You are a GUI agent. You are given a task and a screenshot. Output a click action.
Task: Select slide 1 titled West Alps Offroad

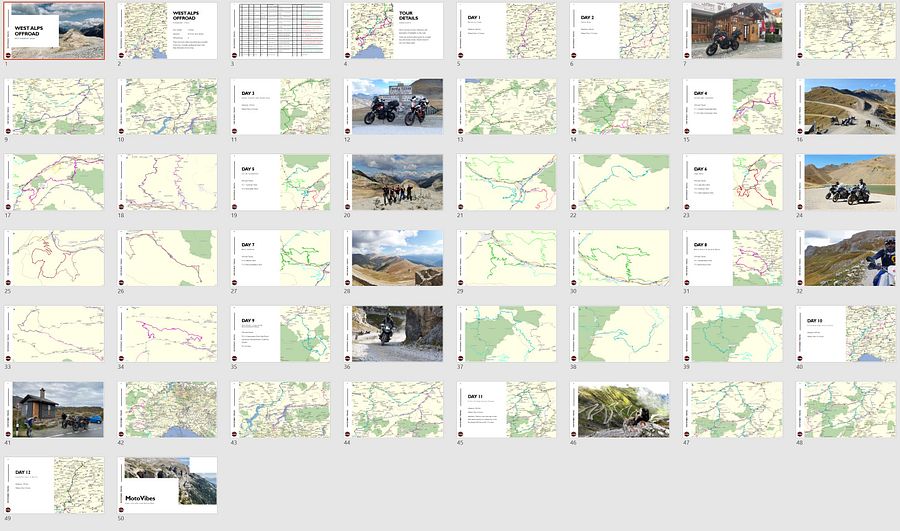click(x=55, y=31)
